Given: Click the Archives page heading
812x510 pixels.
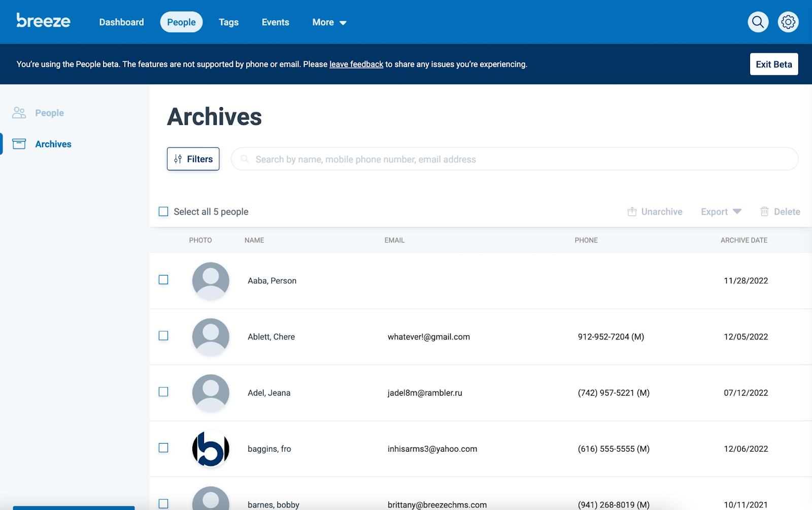Looking at the screenshot, I should [214, 117].
